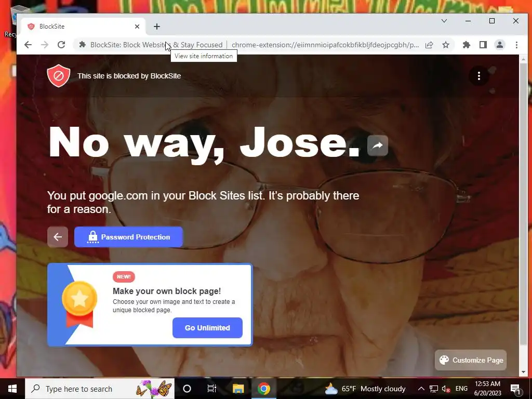Open the Windows Start menu

coord(12,389)
